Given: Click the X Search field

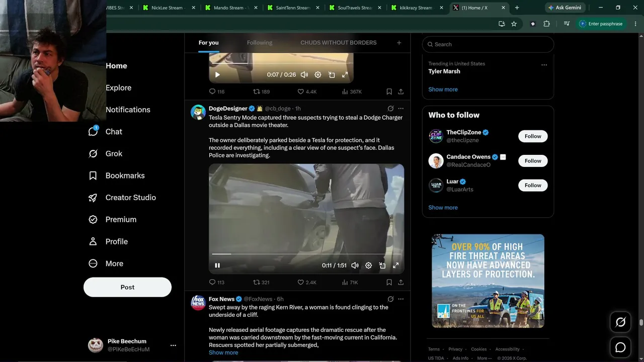Looking at the screenshot, I should click(488, 44).
